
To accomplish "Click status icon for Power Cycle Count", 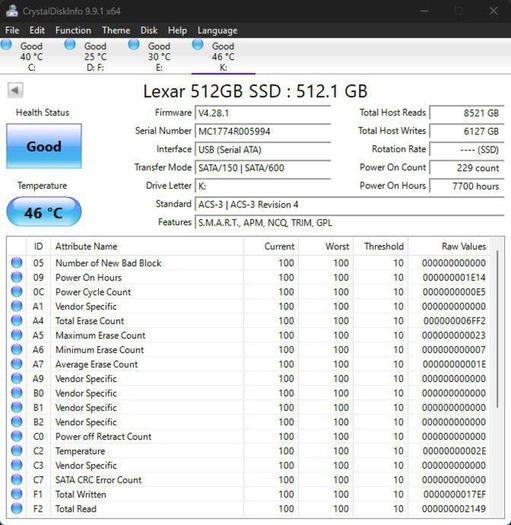I will [16, 292].
